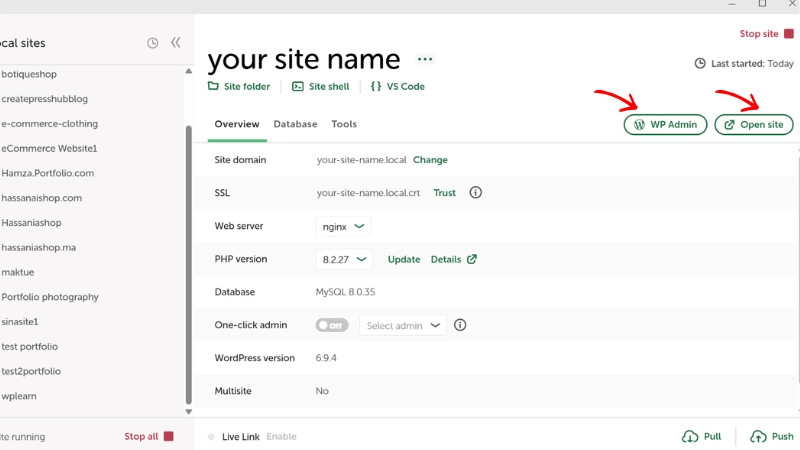Click the your-site-name.local domain text

coord(361,160)
